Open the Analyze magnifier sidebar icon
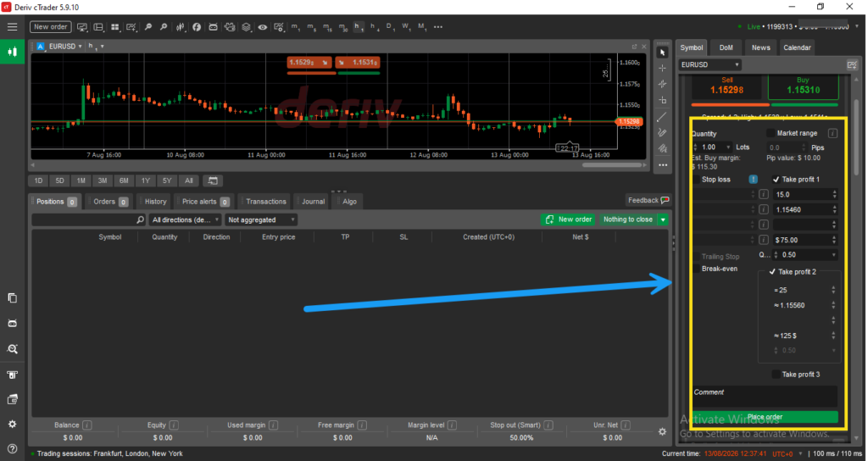This screenshot has height=461, width=868. click(x=12, y=349)
